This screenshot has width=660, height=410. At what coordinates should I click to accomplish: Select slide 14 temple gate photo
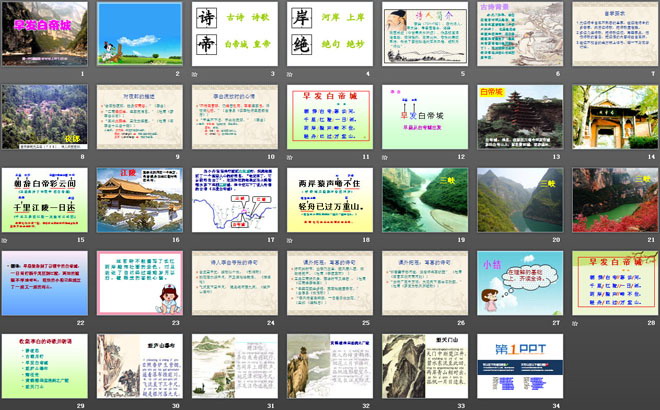[615, 117]
